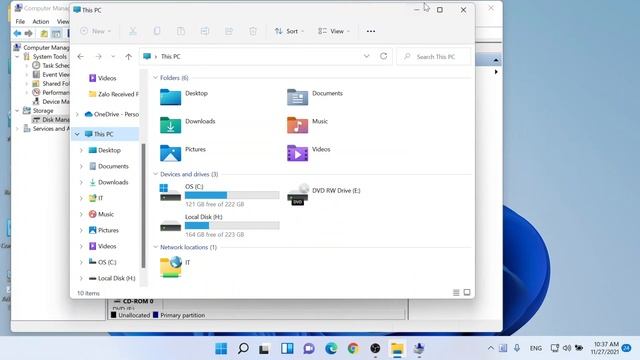This screenshot has width=640, height=360.
Task: Select the OS (C:) drive
Action: pyautogui.click(x=219, y=195)
